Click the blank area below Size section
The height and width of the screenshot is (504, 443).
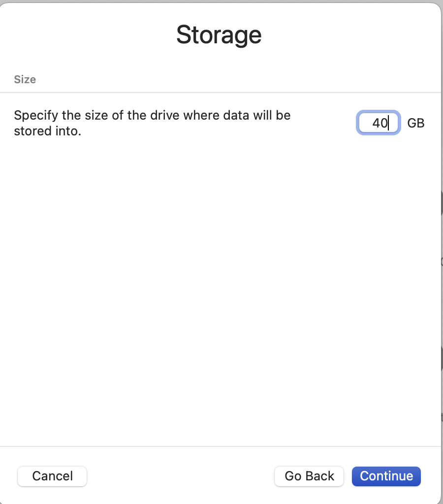pos(220,289)
